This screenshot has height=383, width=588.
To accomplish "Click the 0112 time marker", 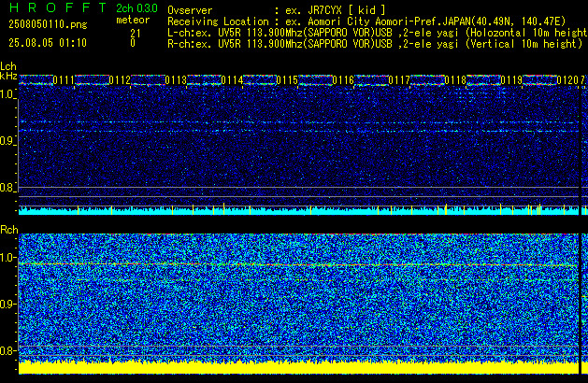I will coord(120,80).
